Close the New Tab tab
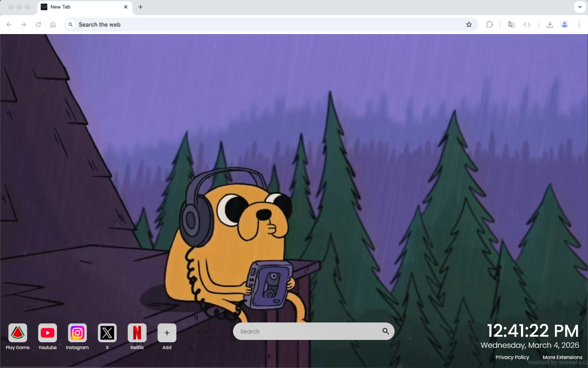Image resolution: width=588 pixels, height=368 pixels. coord(126,7)
